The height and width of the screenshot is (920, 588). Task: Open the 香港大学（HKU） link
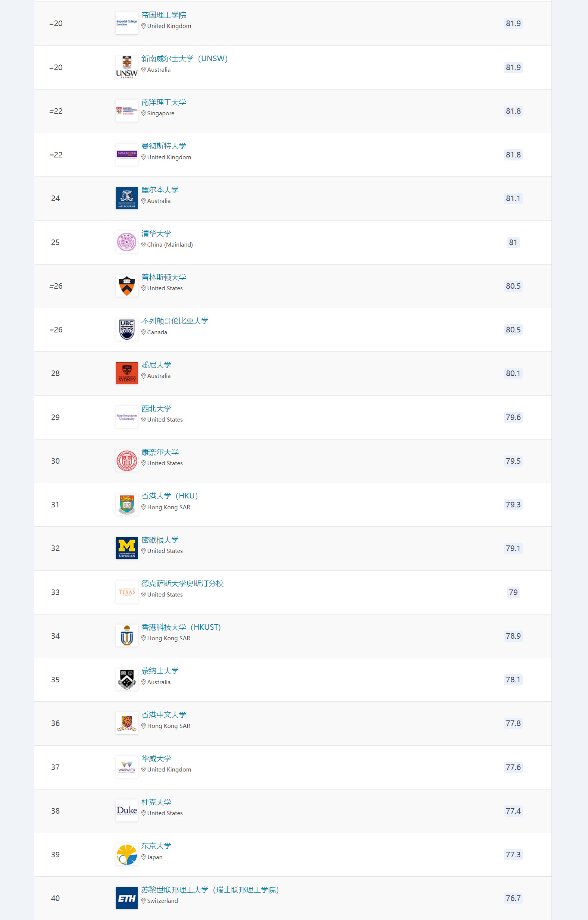[x=170, y=496]
